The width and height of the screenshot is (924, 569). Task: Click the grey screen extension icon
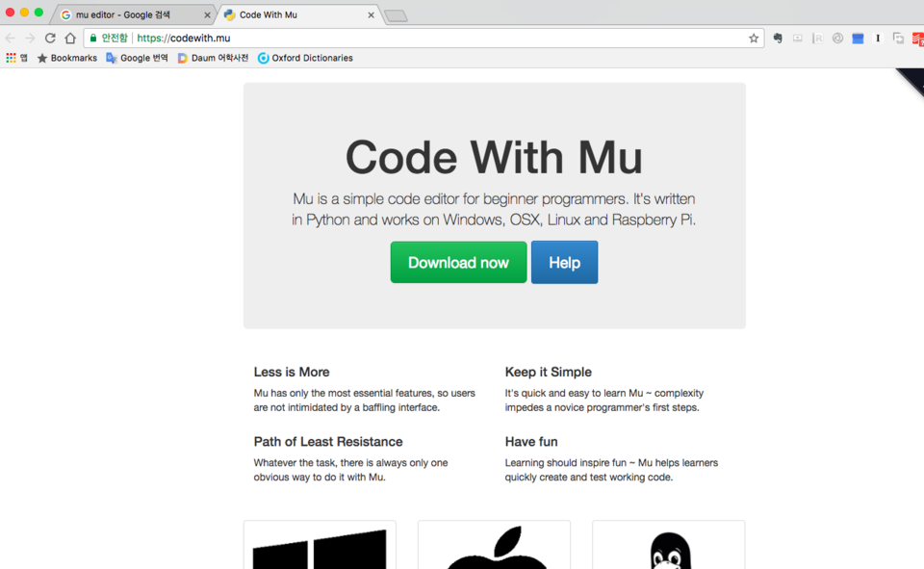797,39
